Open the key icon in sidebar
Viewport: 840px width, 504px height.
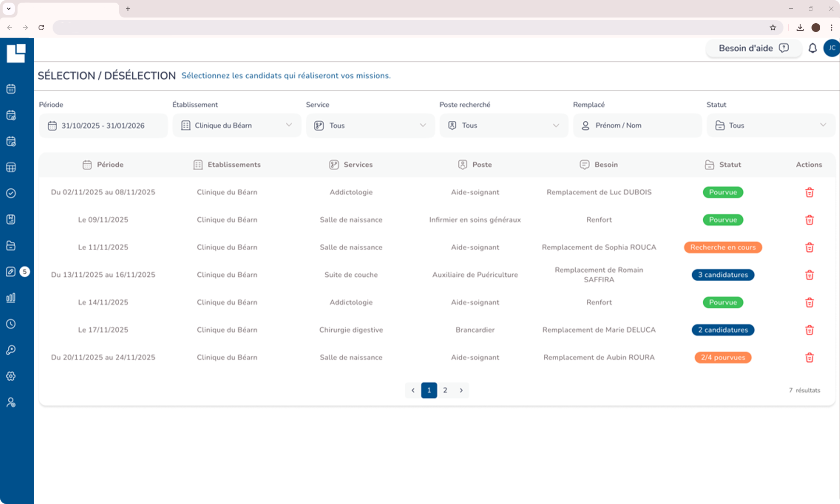click(x=11, y=350)
